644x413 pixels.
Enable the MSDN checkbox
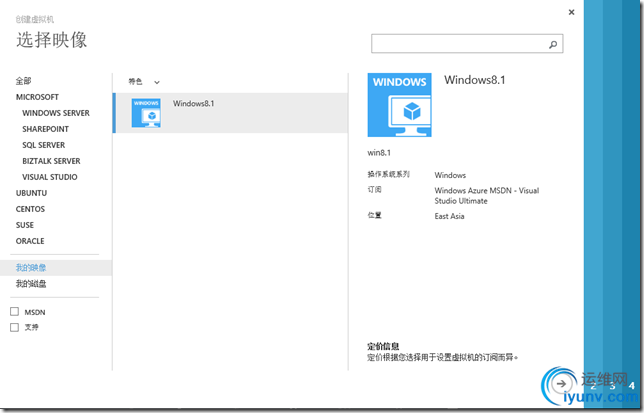pos(14,312)
